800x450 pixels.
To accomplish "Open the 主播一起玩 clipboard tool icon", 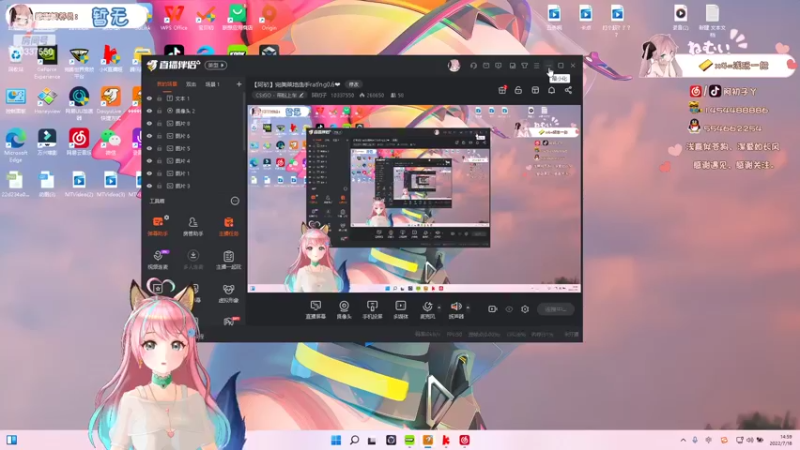I will tap(228, 259).
